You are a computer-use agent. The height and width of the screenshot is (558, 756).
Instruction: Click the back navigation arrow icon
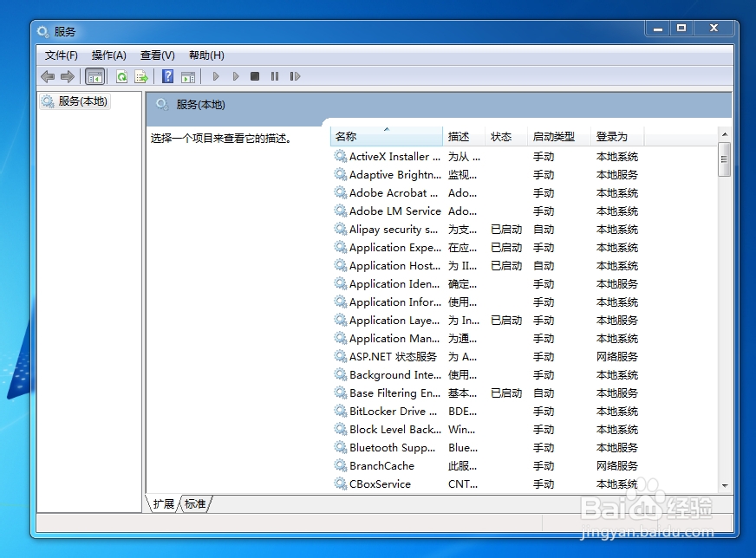pos(47,76)
